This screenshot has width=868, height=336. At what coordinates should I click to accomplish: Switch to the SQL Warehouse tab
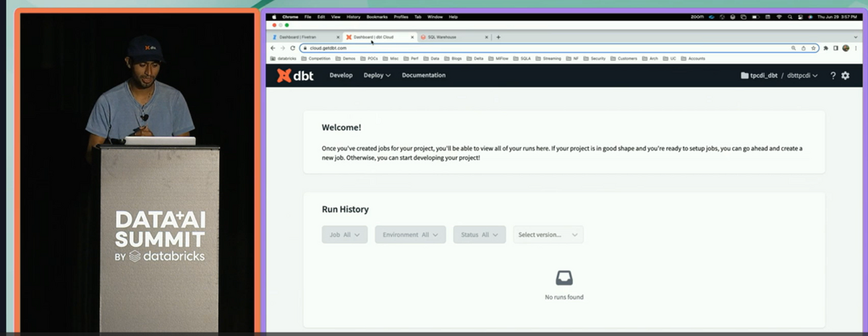click(454, 37)
